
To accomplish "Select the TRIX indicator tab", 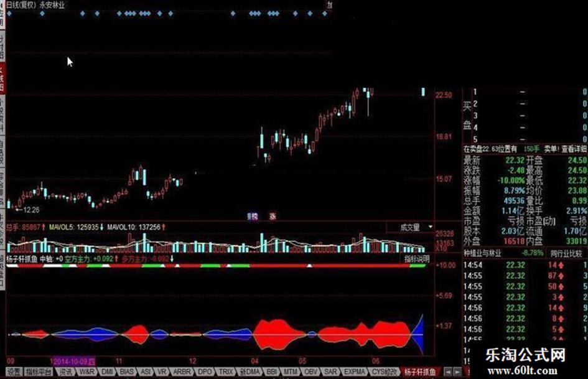I will (225, 372).
